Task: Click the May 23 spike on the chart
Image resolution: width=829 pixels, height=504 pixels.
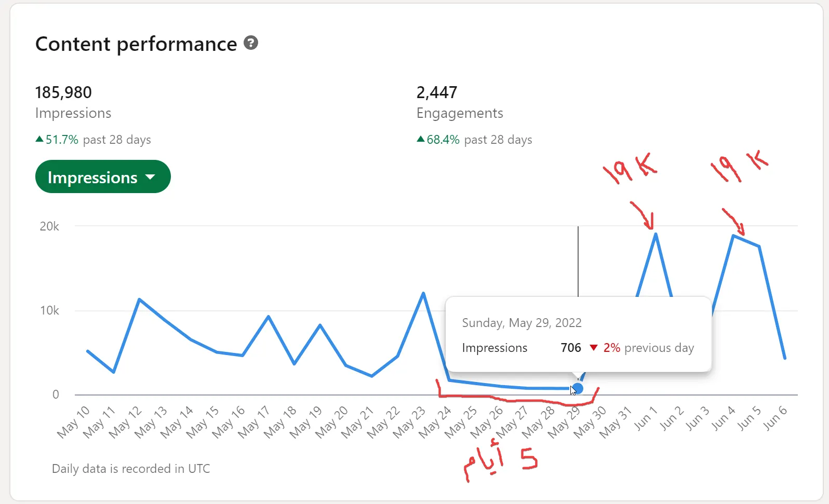Action: pyautogui.click(x=423, y=293)
